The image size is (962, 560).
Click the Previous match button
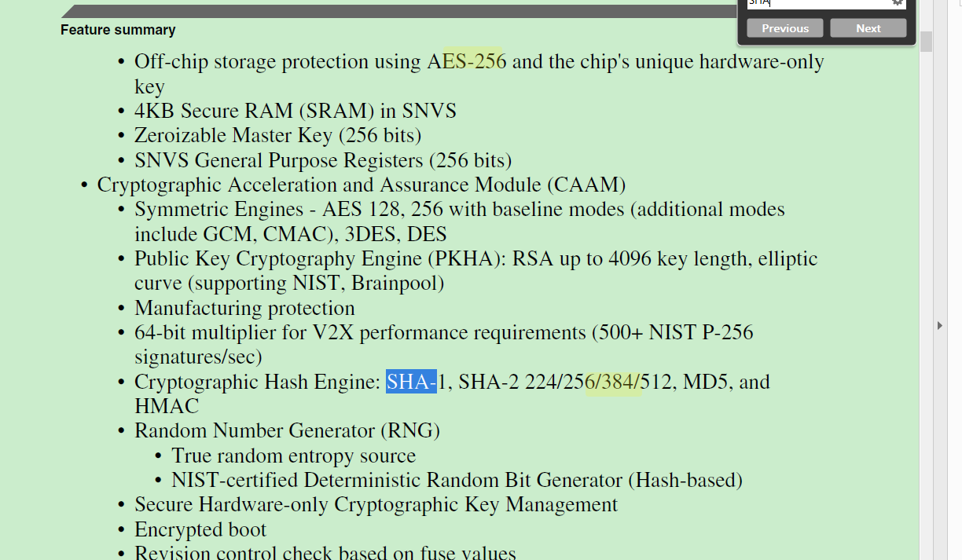pyautogui.click(x=784, y=28)
